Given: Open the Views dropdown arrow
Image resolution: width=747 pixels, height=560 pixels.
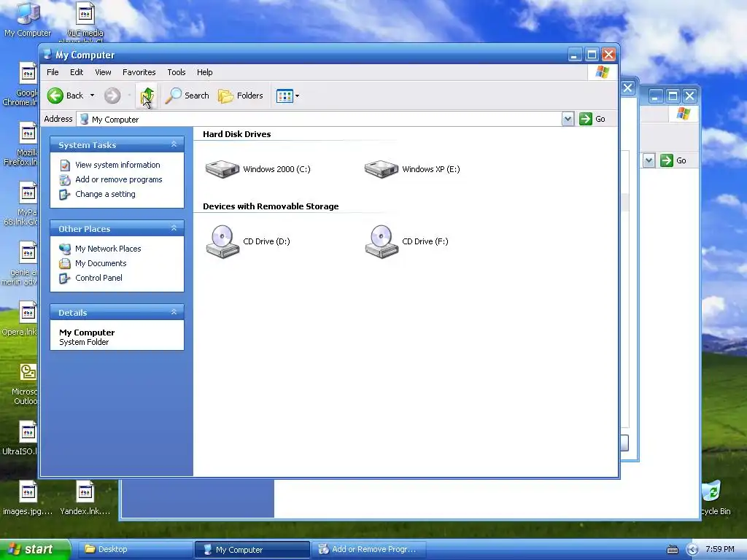Looking at the screenshot, I should coord(298,96).
